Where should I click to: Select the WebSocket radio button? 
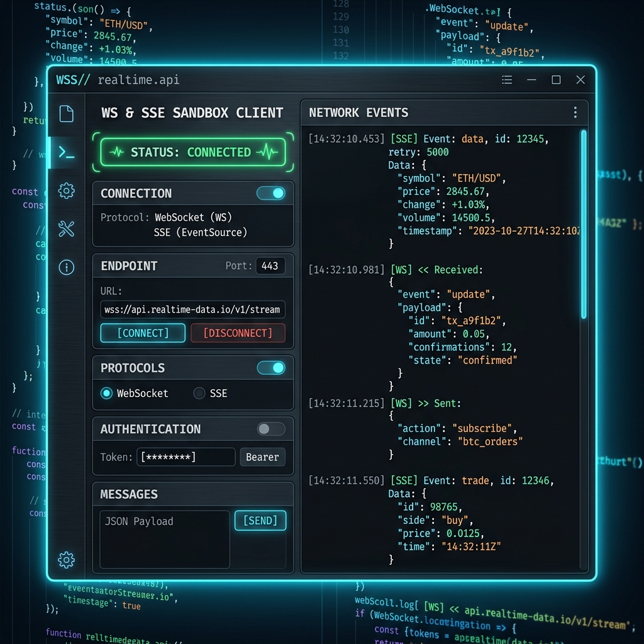coord(106,393)
